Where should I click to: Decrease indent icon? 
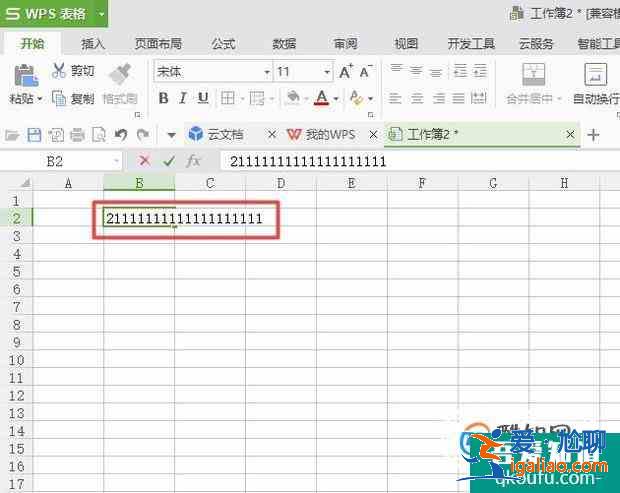(460, 71)
